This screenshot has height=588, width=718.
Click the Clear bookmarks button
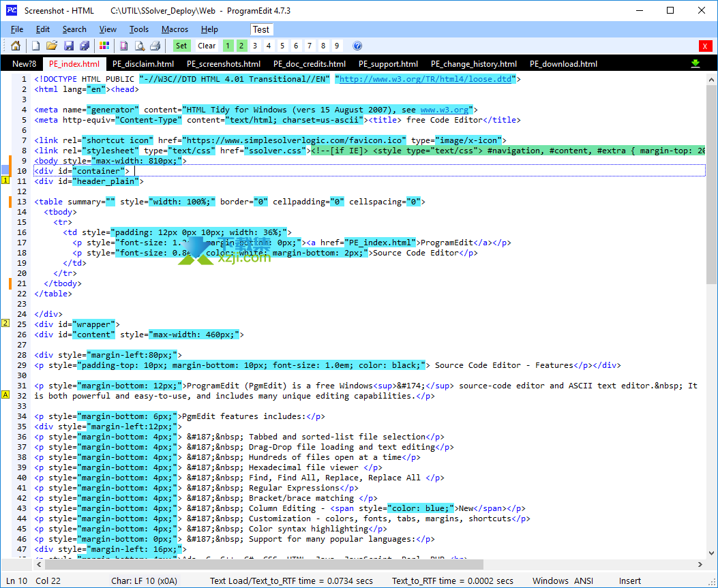[x=207, y=46]
